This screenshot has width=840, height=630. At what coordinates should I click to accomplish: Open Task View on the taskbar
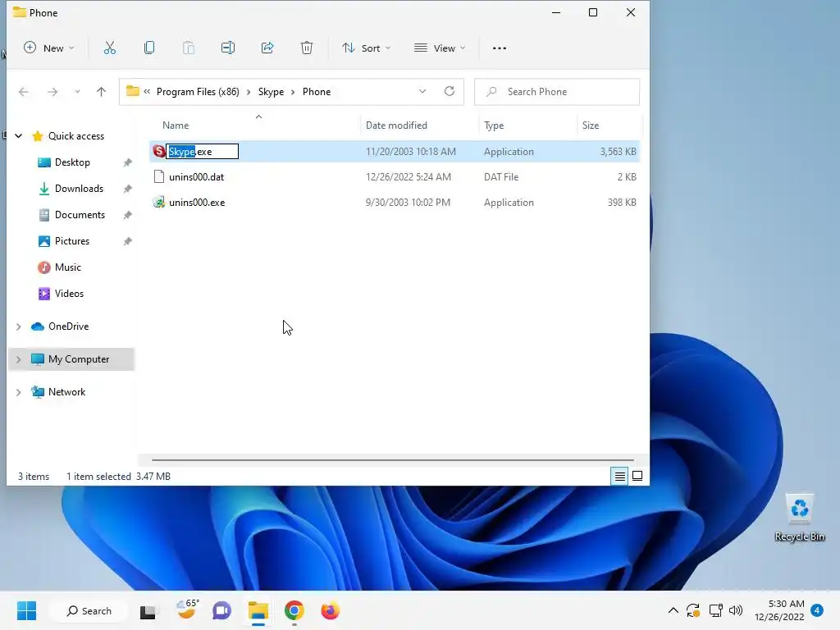point(148,611)
